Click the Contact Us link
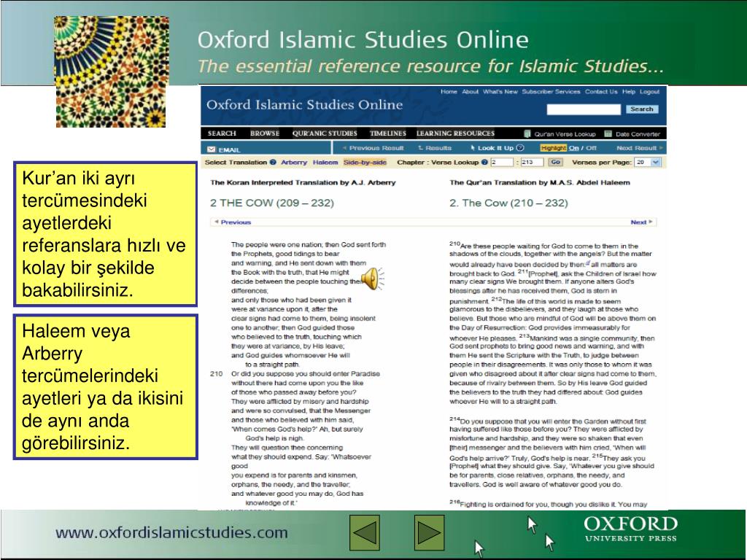Image resolution: width=747 pixels, height=560 pixels. click(601, 91)
